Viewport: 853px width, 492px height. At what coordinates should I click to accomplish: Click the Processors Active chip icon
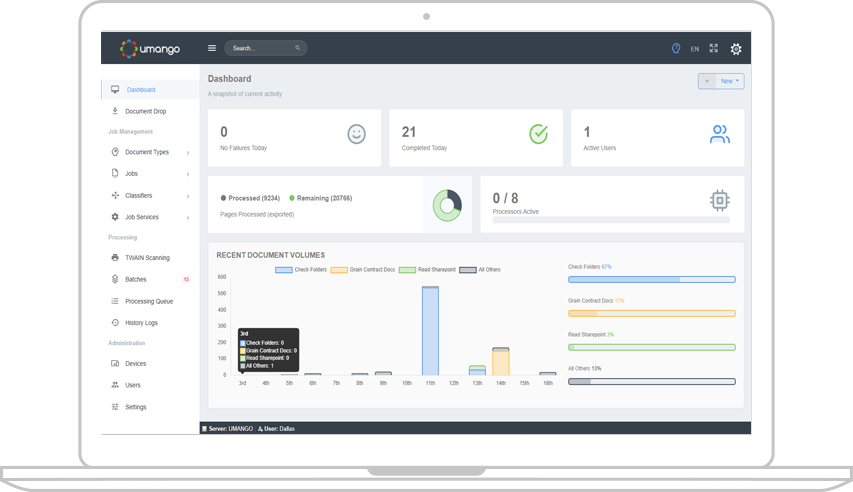tap(719, 200)
